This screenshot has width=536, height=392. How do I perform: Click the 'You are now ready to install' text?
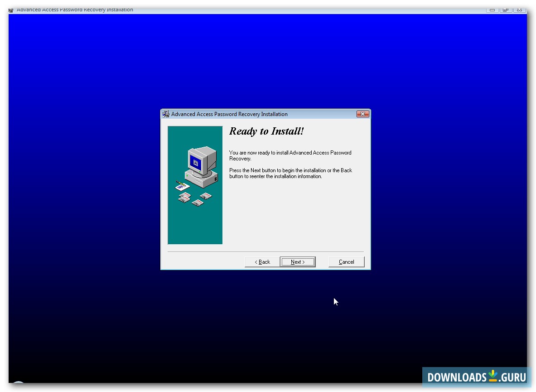pyautogui.click(x=290, y=155)
